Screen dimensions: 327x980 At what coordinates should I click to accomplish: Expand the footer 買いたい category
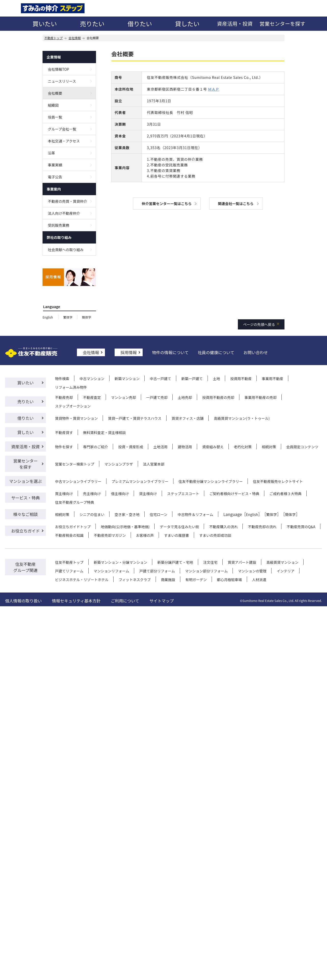pos(25,383)
